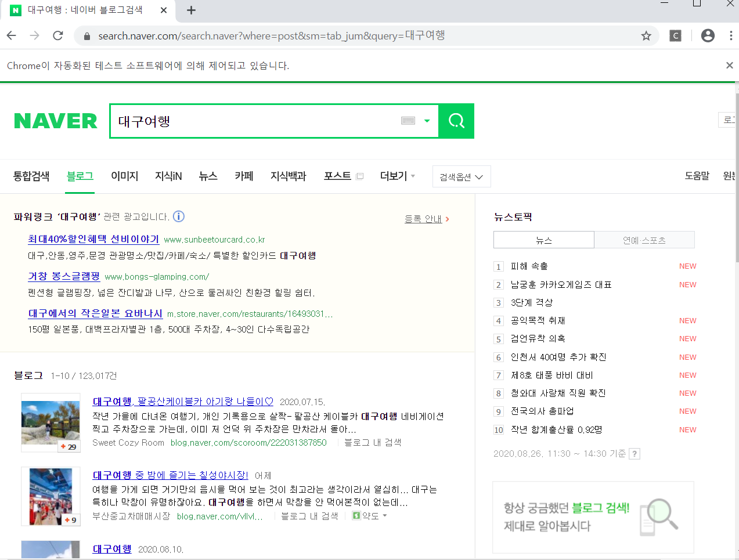739x560 pixels.
Task: Click the 칠성야시장 post thumbnail
Action: click(51, 496)
